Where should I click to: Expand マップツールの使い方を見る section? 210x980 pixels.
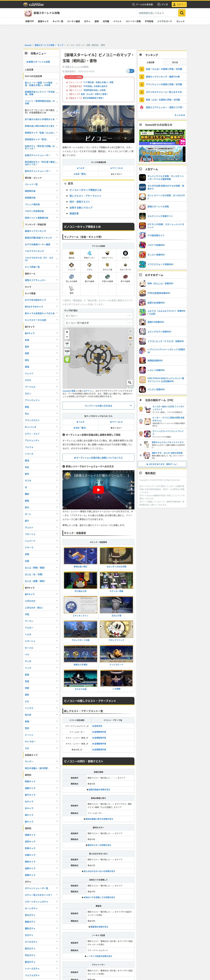pyautogui.click(x=98, y=406)
